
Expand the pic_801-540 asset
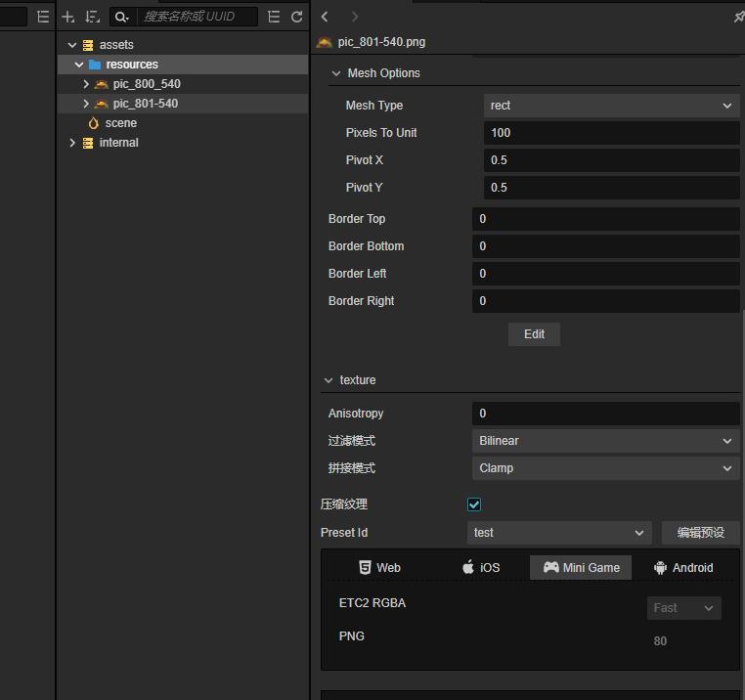(x=86, y=104)
